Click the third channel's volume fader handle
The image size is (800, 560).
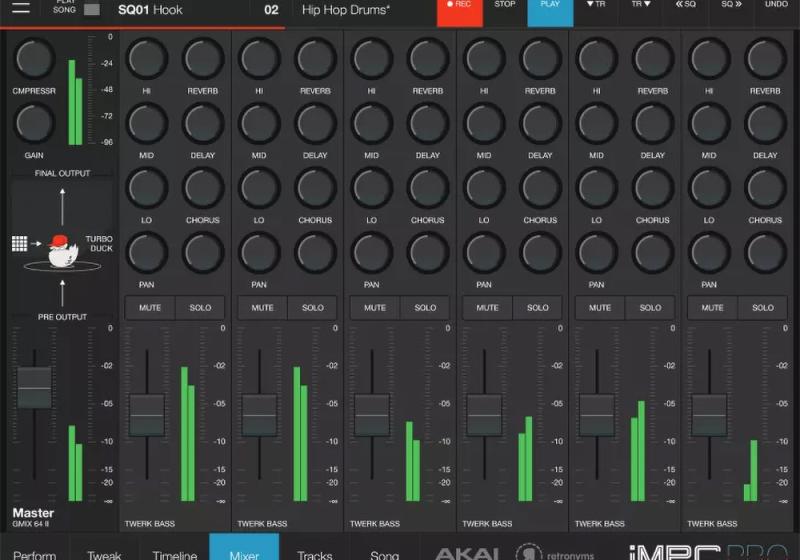click(372, 415)
